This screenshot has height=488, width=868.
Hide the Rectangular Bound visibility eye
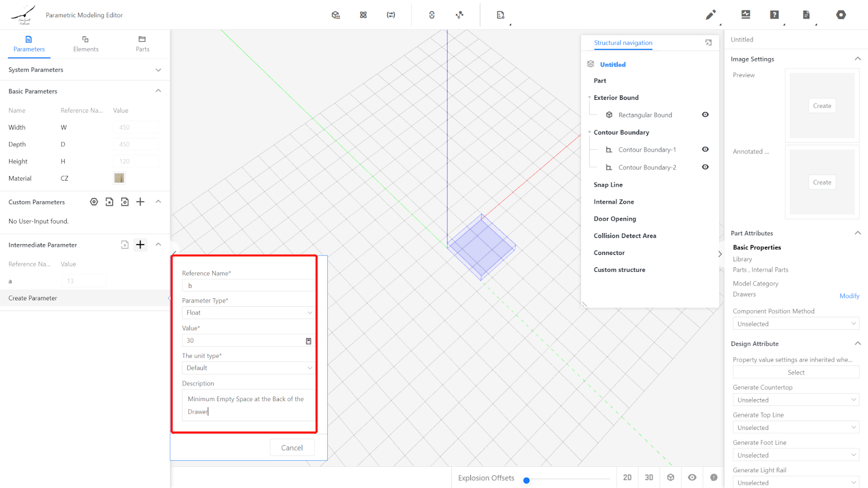(x=705, y=114)
